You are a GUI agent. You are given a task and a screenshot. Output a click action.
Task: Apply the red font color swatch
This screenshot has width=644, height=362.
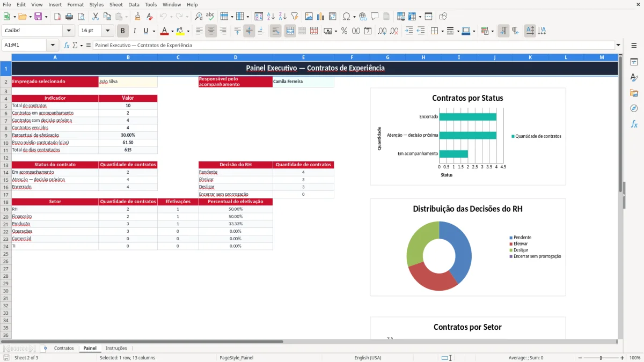coord(165,31)
